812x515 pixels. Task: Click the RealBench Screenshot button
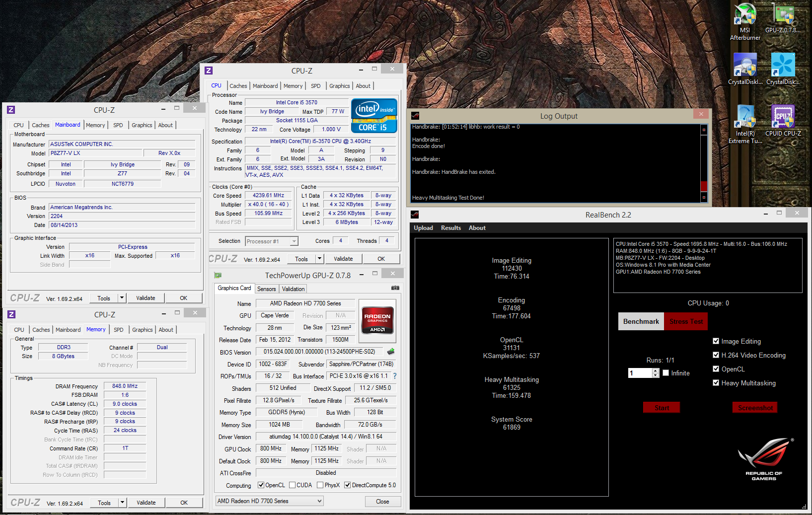(x=755, y=408)
